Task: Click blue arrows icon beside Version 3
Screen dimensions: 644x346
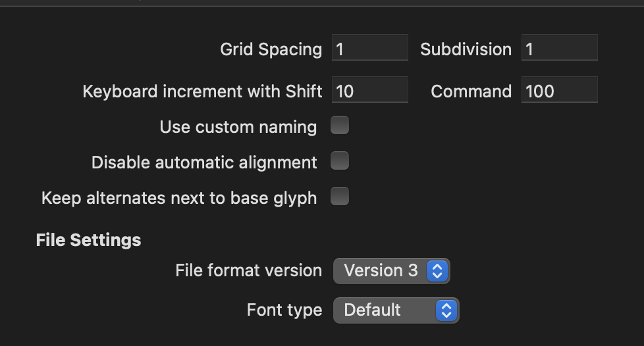Action: [x=437, y=271]
